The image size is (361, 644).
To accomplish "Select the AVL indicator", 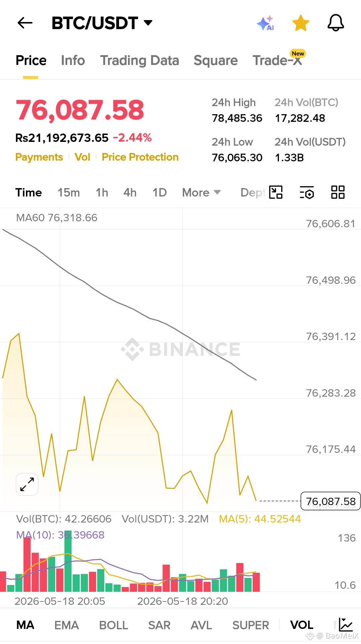I will coord(201,625).
